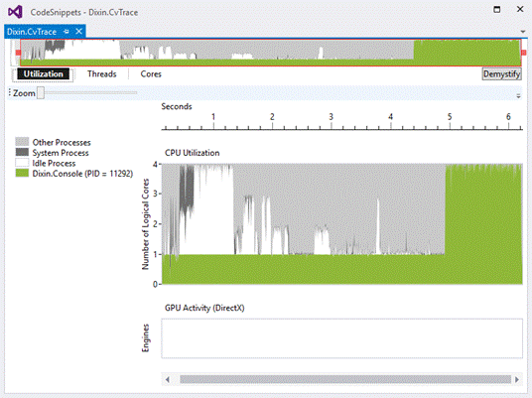The width and height of the screenshot is (532, 398).
Task: Switch to the Cores view
Action: (151, 74)
